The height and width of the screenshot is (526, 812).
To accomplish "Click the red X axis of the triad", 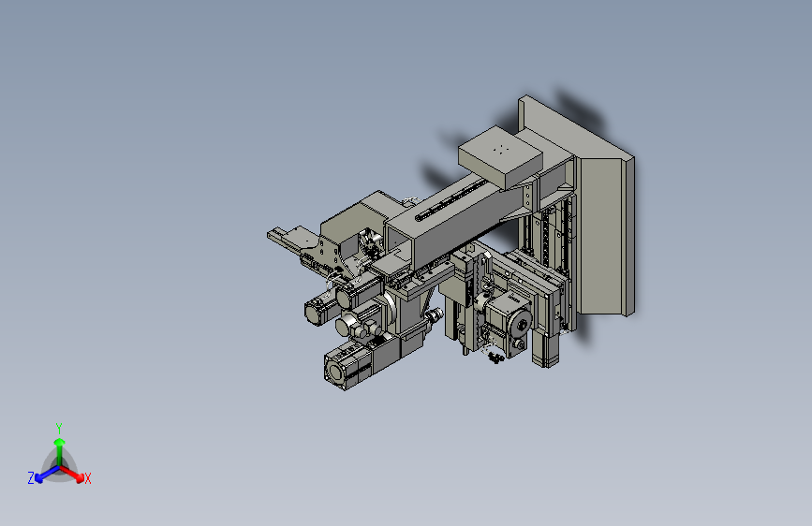I will (72, 474).
